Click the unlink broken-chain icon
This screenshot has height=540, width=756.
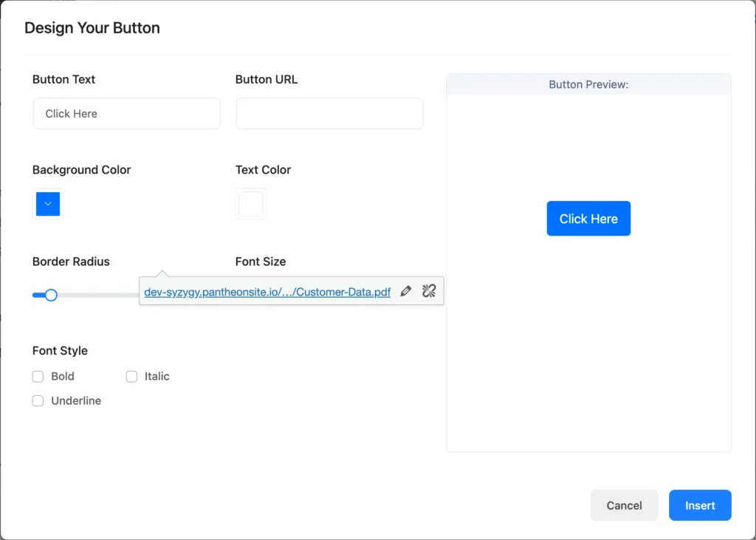pos(429,291)
